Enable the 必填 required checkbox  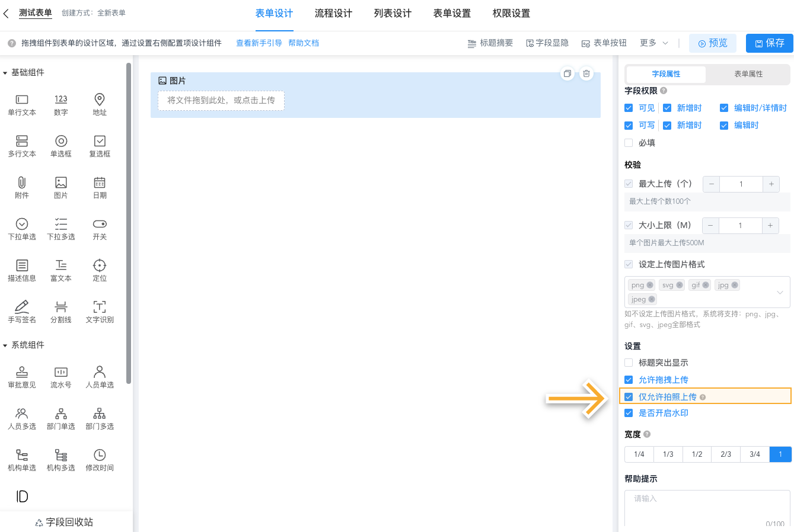point(627,142)
